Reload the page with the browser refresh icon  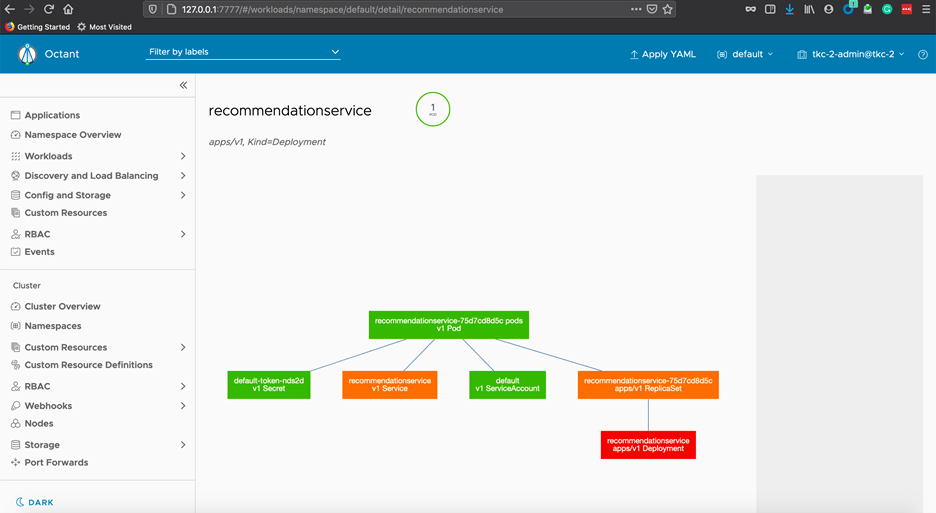(48, 9)
